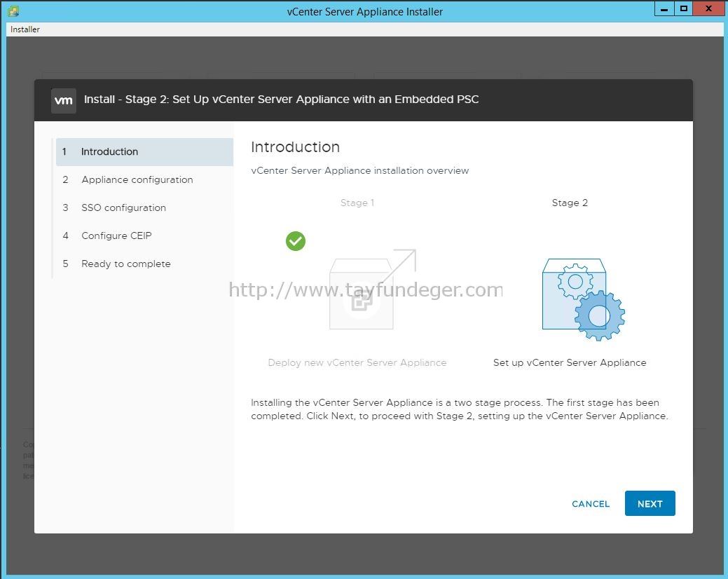Click the two stage process description paragraph

coord(460,409)
